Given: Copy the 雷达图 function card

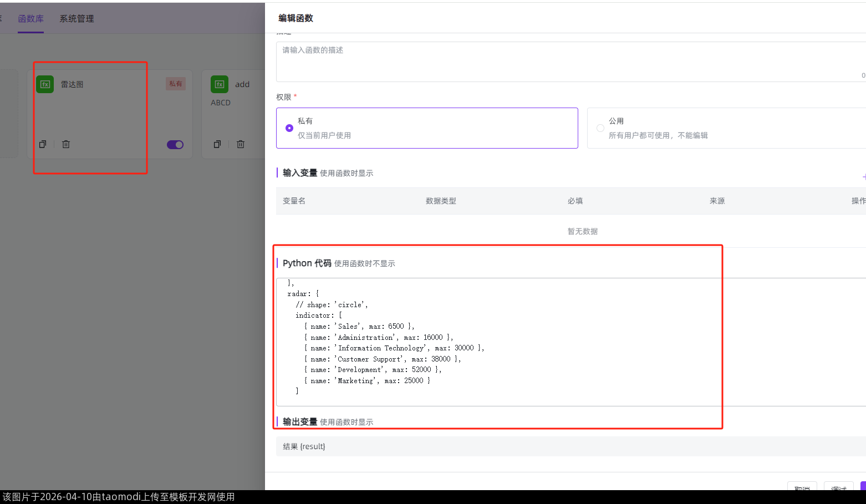Looking at the screenshot, I should [x=43, y=144].
